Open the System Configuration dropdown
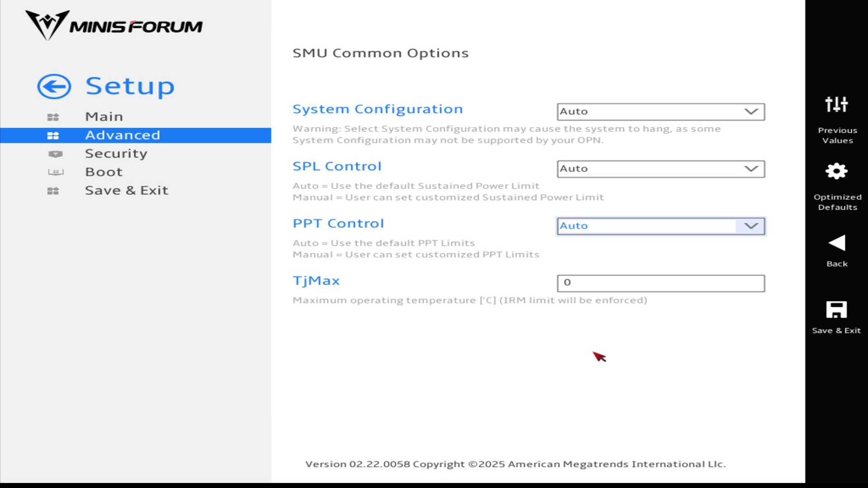This screenshot has width=868, height=488. pyautogui.click(x=660, y=112)
